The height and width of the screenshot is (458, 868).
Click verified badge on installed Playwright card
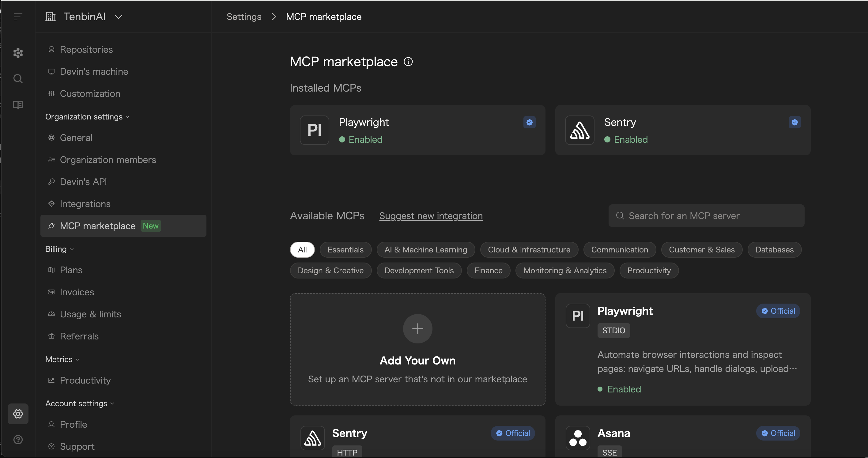pos(529,122)
